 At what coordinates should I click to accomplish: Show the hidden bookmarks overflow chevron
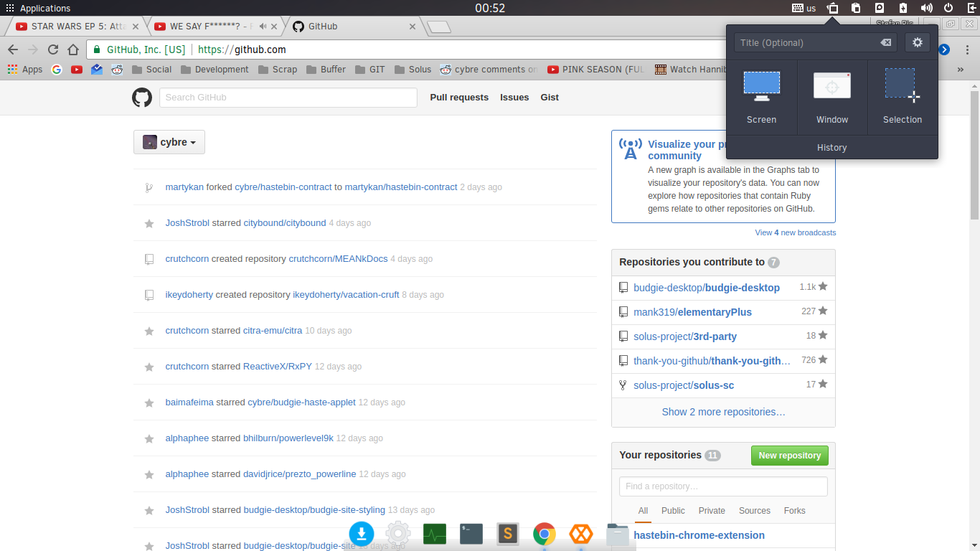pos(960,70)
